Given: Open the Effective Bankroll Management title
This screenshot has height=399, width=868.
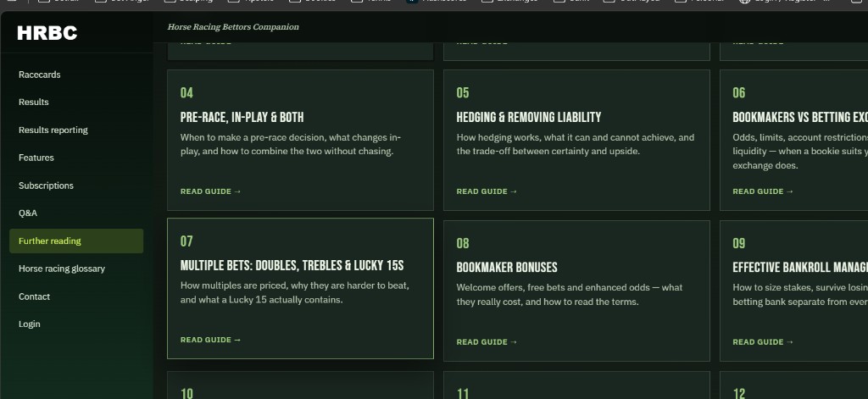Looking at the screenshot, I should 800,268.
